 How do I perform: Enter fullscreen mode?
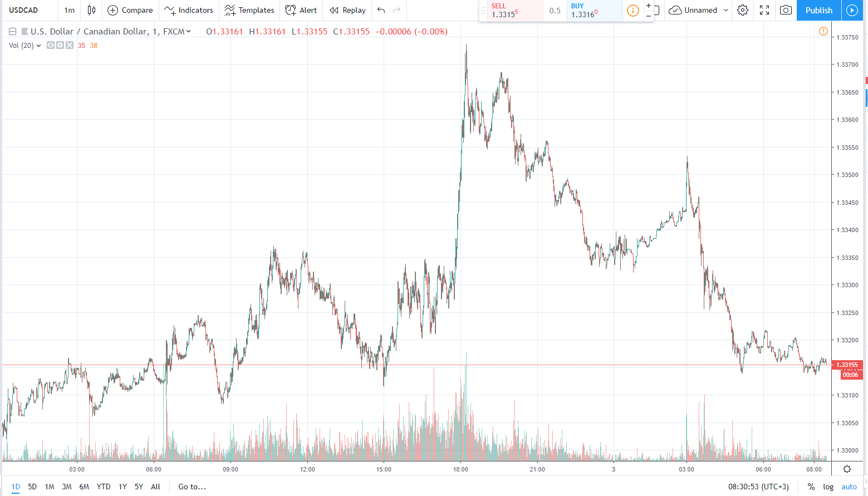pos(764,10)
